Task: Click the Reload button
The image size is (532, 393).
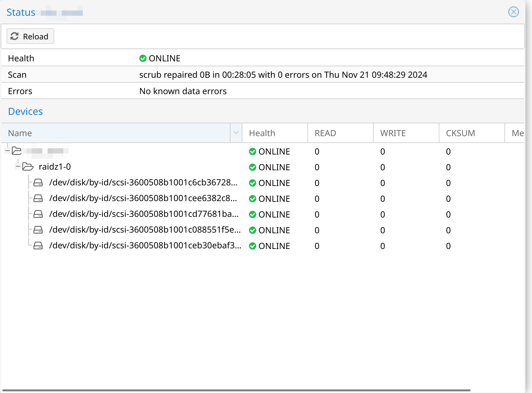Action: click(30, 36)
